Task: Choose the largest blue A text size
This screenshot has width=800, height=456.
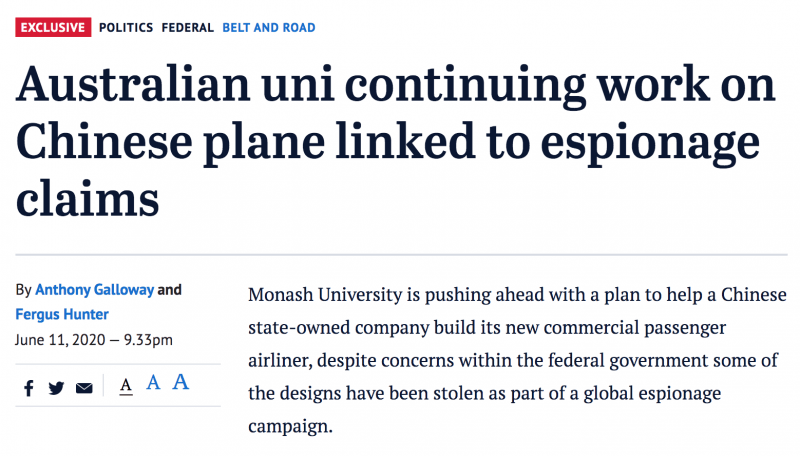Action: click(x=180, y=382)
